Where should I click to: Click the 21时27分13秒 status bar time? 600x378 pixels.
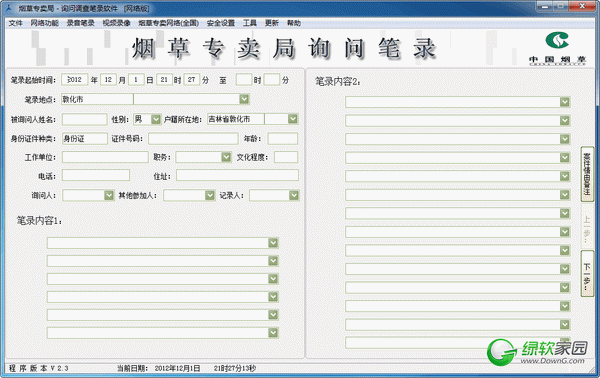(x=235, y=368)
